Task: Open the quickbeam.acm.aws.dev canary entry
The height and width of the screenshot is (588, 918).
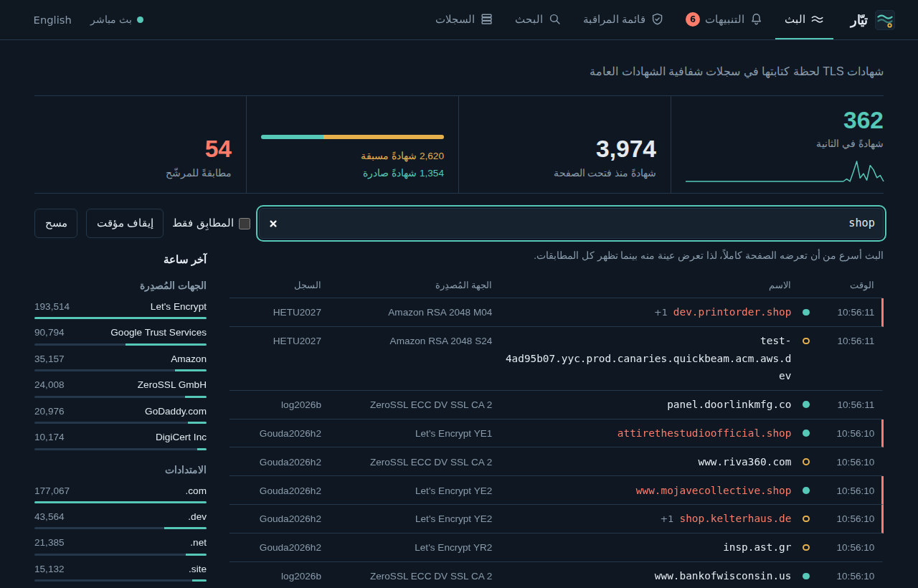Action: pos(556,359)
